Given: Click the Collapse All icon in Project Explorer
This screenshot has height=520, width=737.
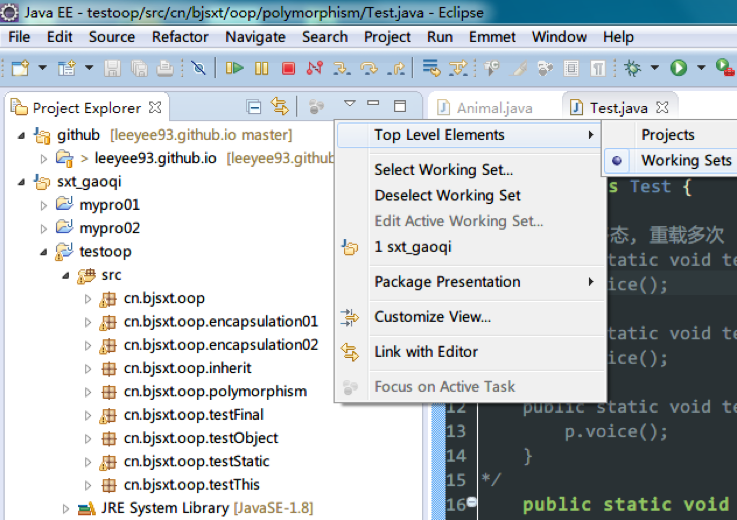Looking at the screenshot, I should point(254,108).
